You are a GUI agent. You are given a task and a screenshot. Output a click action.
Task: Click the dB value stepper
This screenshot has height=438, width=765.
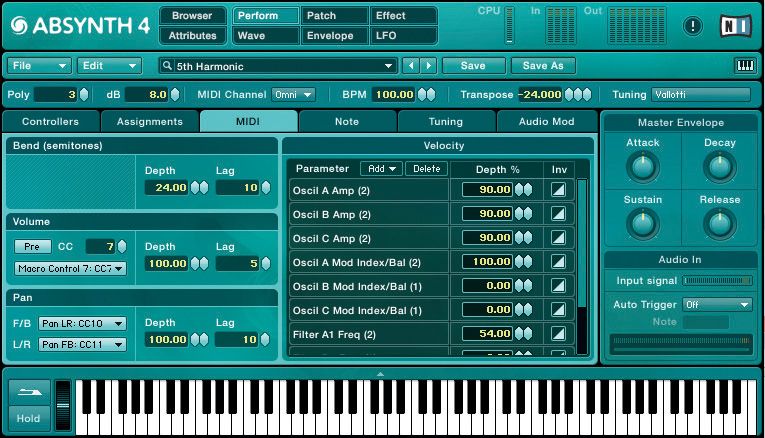point(175,94)
